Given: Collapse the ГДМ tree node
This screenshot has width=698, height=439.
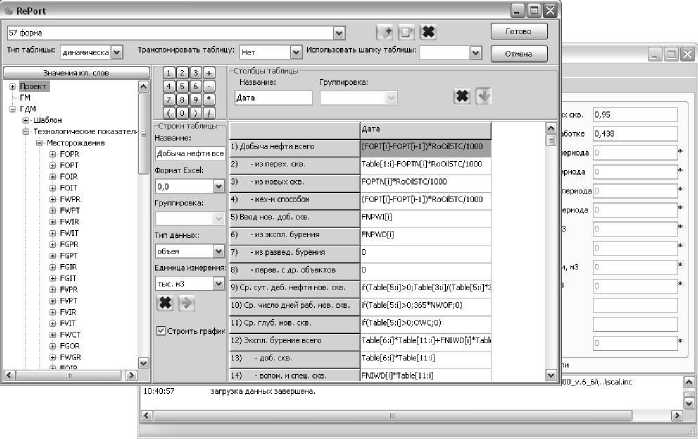Looking at the screenshot, I should tap(13, 109).
